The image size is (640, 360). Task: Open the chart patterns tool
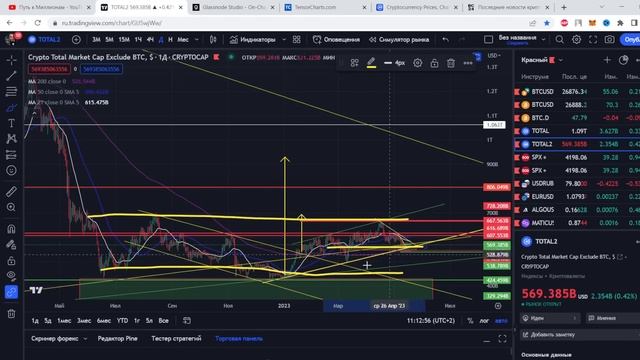[x=11, y=139]
